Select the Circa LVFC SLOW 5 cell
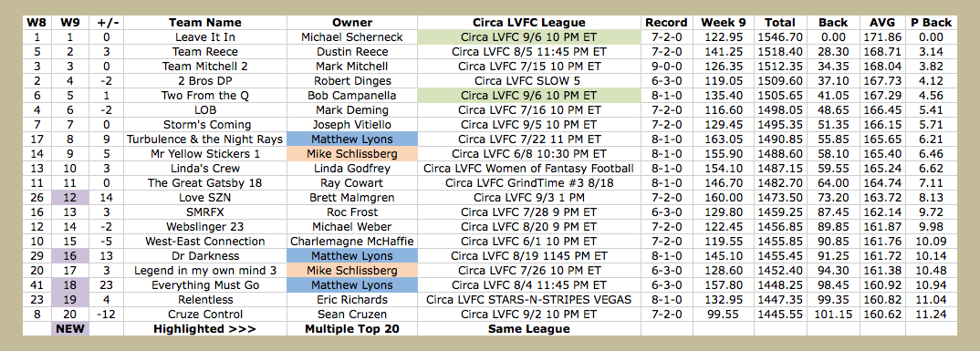 [529, 80]
